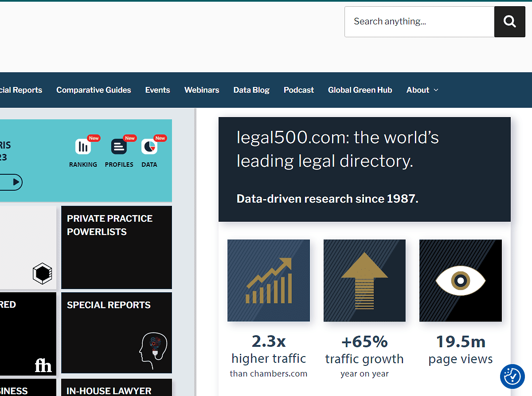Open Private Practice Powerlists
Viewport: 532px width, 396px height.
[x=116, y=247]
